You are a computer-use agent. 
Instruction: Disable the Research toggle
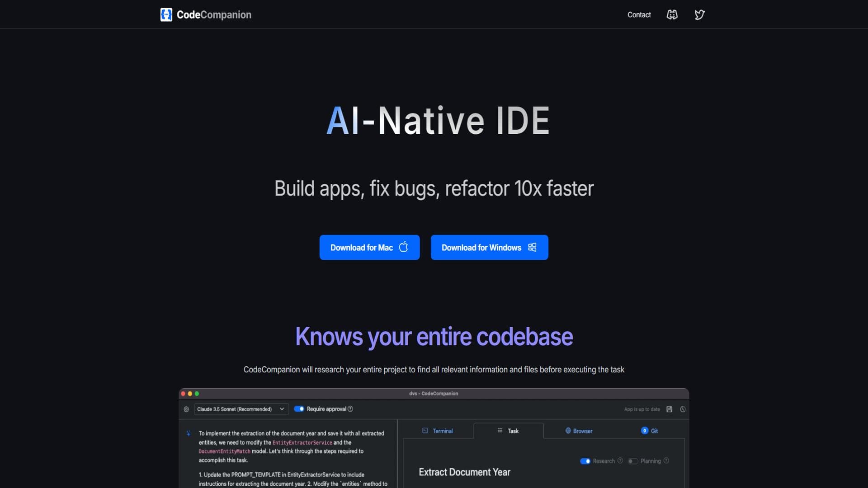pos(586,461)
